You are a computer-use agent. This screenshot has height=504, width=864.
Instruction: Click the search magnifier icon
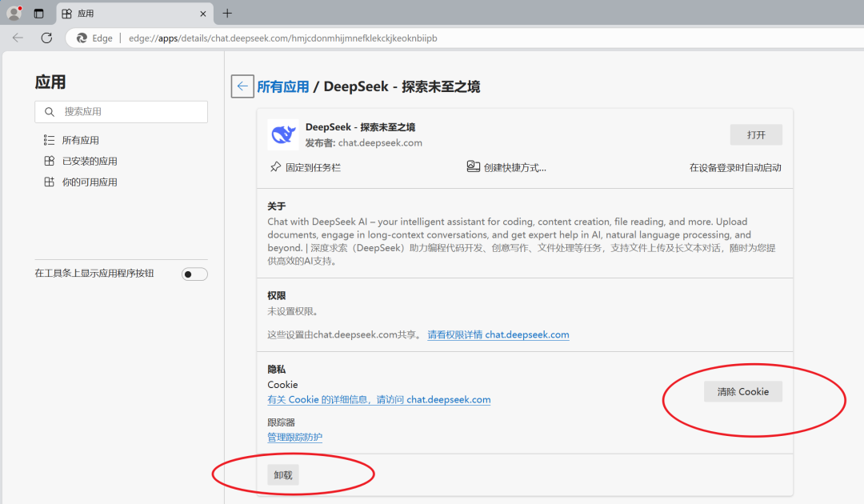(x=50, y=112)
